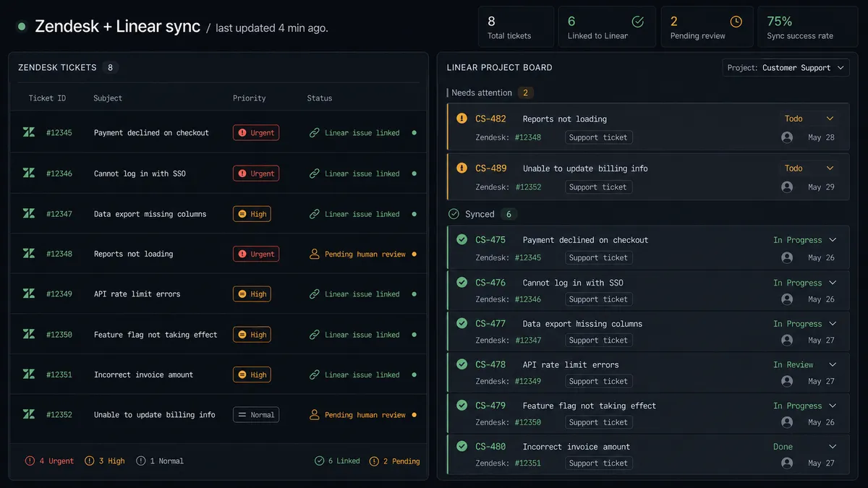The image size is (868, 488).
Task: Click the Total tickets stat card
Action: (516, 27)
